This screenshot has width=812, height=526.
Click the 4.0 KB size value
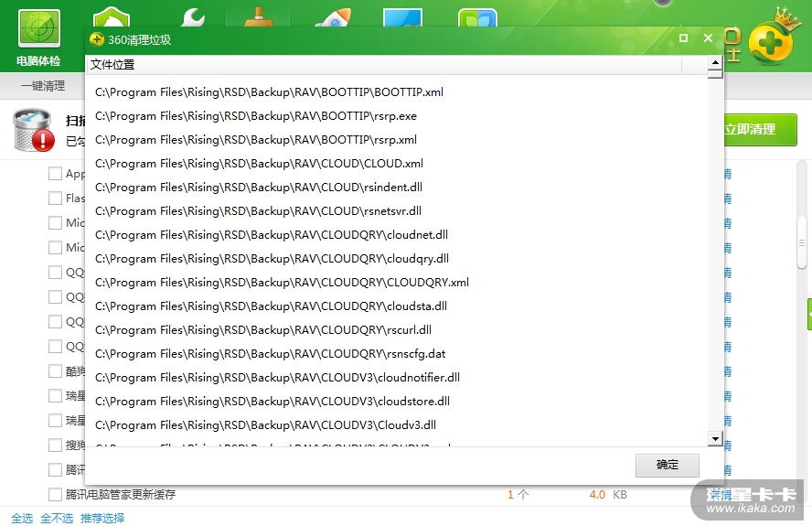point(608,495)
